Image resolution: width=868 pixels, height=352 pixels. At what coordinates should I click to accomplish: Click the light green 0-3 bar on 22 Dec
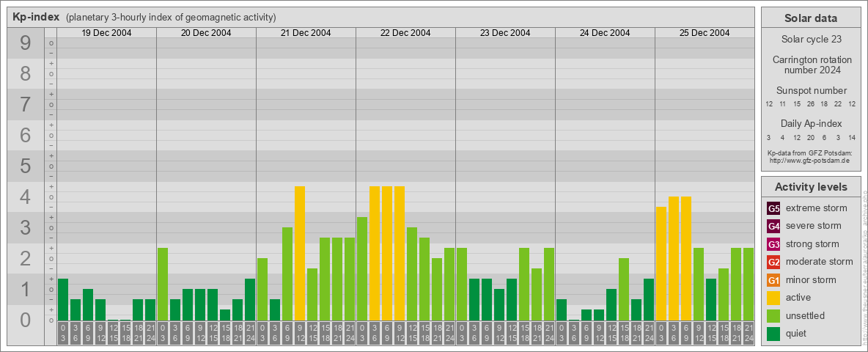[362, 269]
